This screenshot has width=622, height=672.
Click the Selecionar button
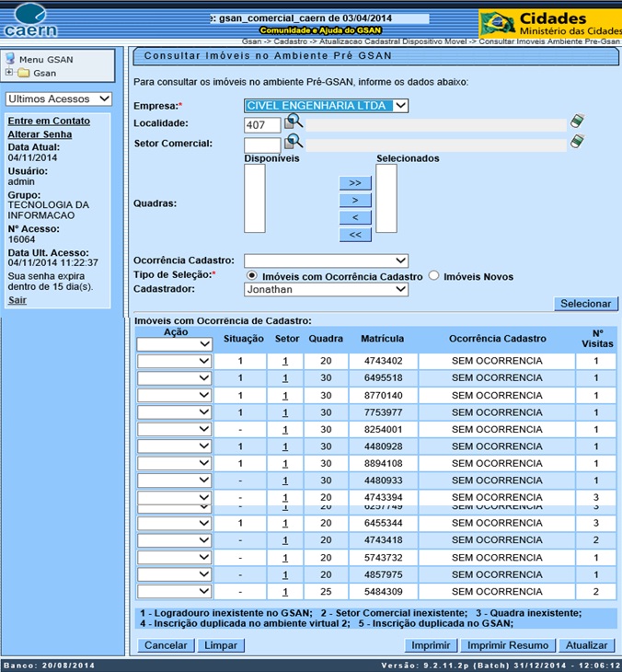point(586,304)
